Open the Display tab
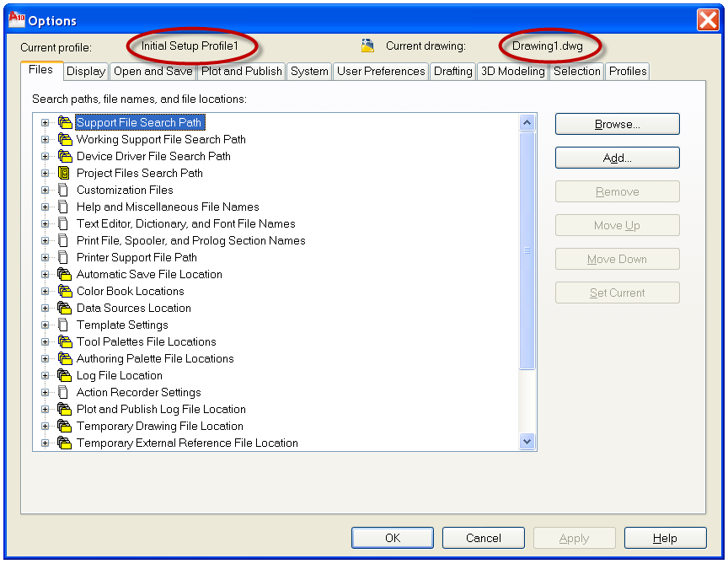 (x=86, y=72)
